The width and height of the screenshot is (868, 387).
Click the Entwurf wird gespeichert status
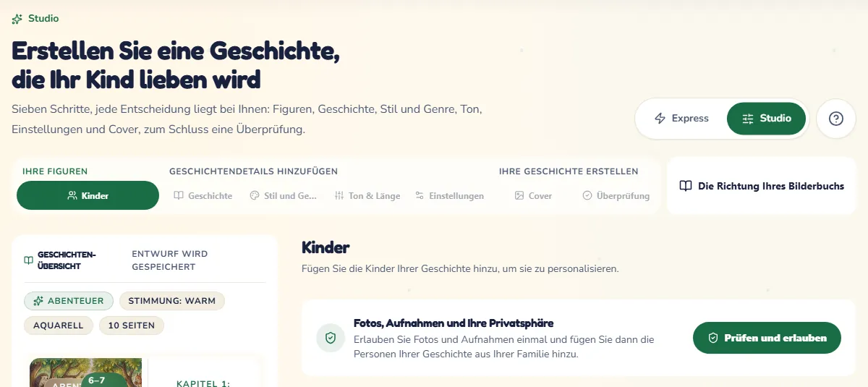tap(169, 260)
